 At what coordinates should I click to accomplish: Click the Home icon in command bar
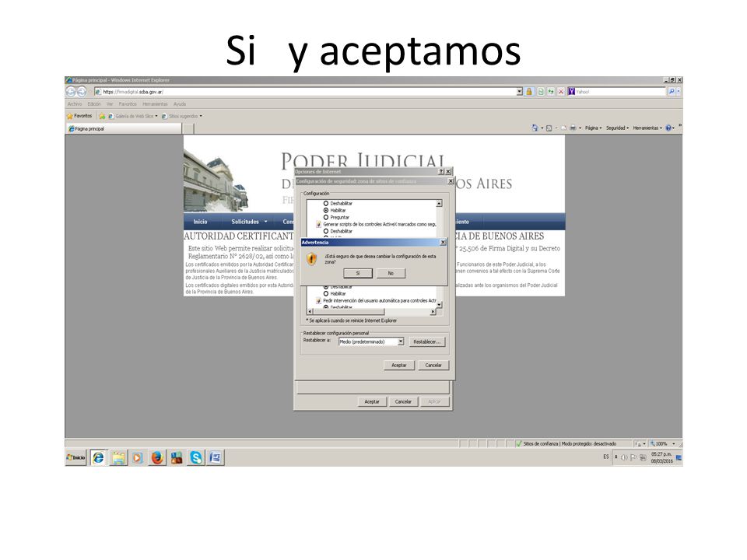[535, 128]
